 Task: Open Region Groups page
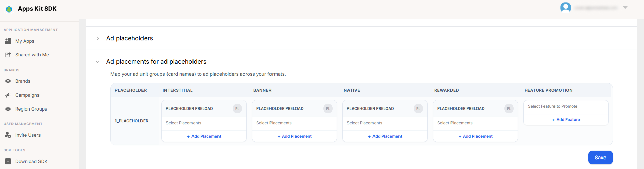click(31, 109)
